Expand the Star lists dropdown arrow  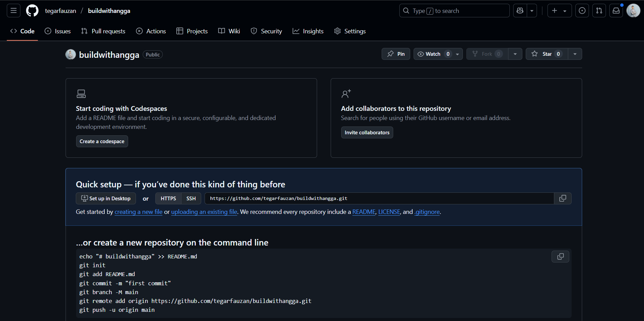[575, 54]
